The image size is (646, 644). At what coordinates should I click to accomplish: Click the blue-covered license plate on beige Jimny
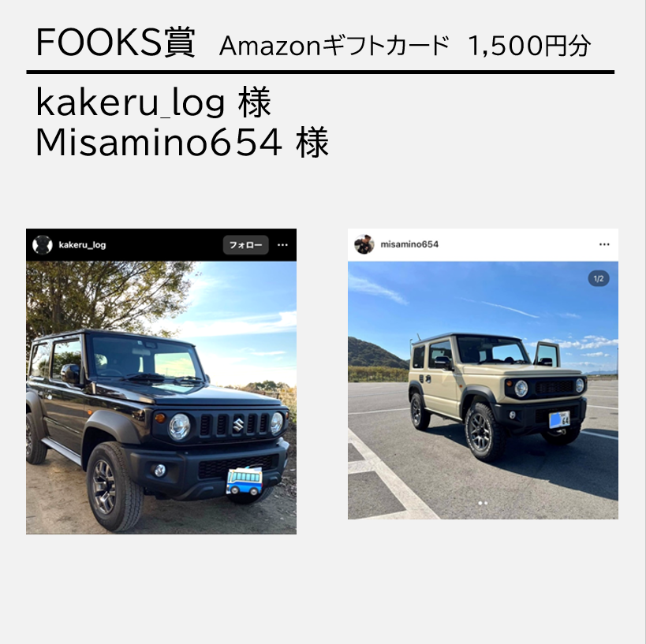click(x=559, y=419)
